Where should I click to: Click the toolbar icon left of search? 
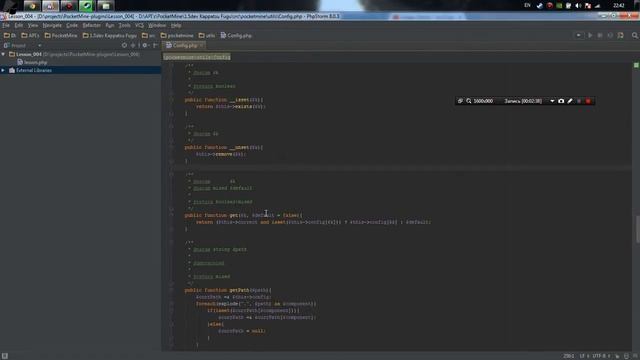(x=620, y=36)
